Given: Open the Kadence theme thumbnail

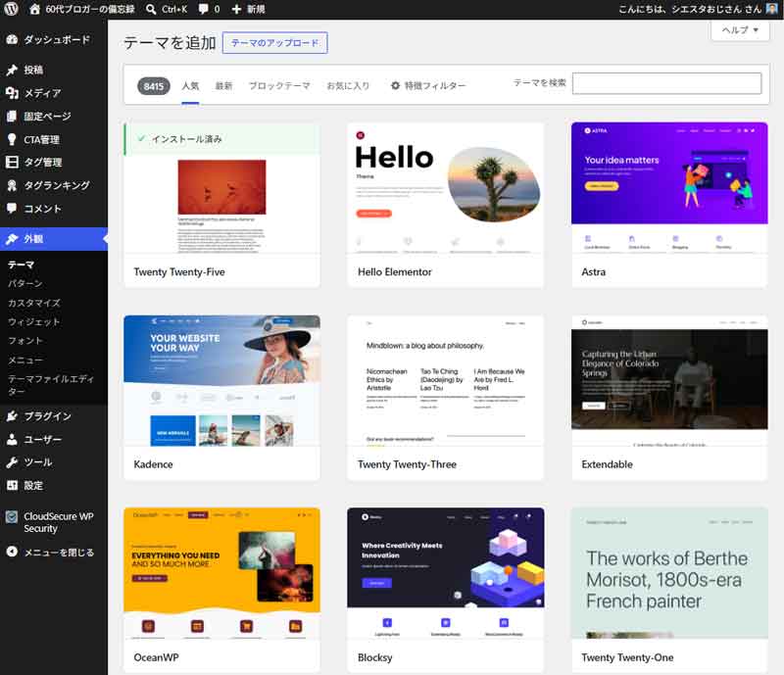Looking at the screenshot, I should click(222, 380).
